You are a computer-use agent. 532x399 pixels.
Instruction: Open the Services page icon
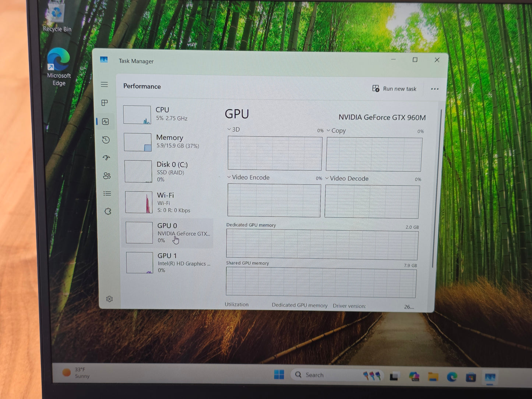point(108,211)
